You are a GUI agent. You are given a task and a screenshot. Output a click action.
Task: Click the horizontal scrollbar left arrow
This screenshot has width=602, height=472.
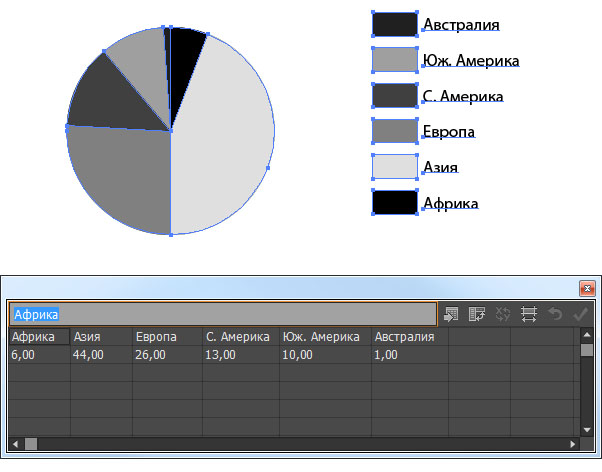16,443
